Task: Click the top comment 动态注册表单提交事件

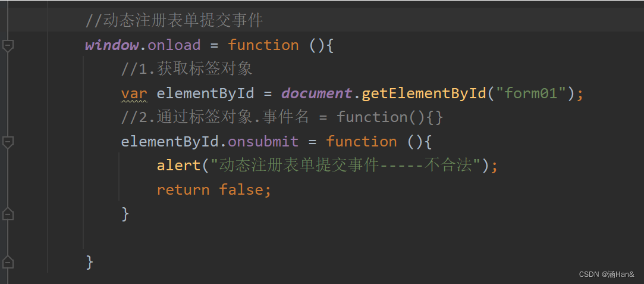Action: (x=174, y=21)
